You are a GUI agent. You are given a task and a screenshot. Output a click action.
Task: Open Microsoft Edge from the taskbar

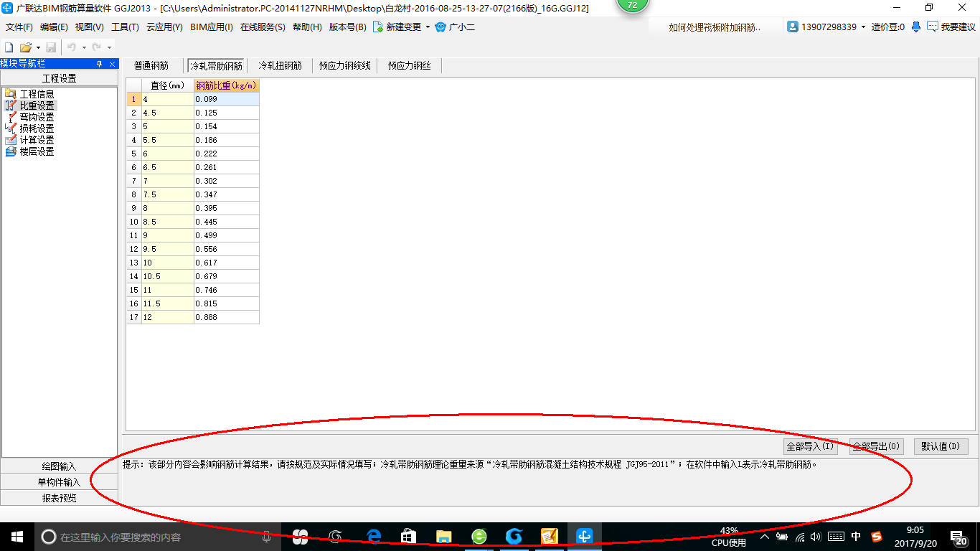point(374,537)
